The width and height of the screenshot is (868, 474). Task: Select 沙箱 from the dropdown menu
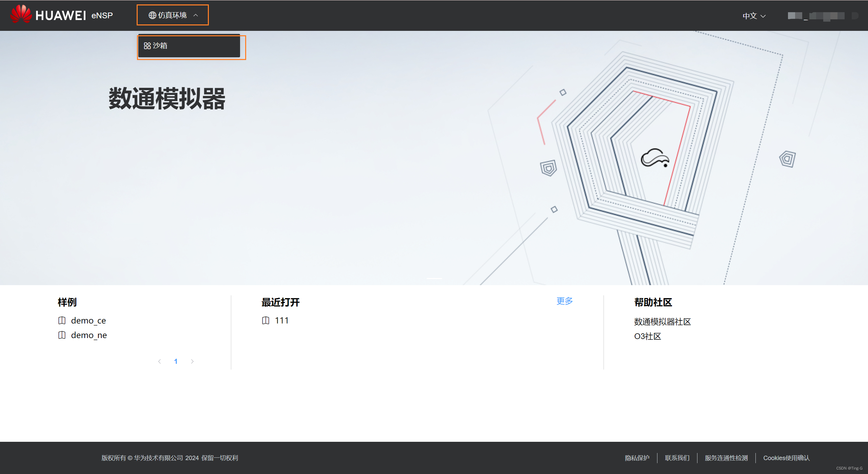(x=160, y=46)
